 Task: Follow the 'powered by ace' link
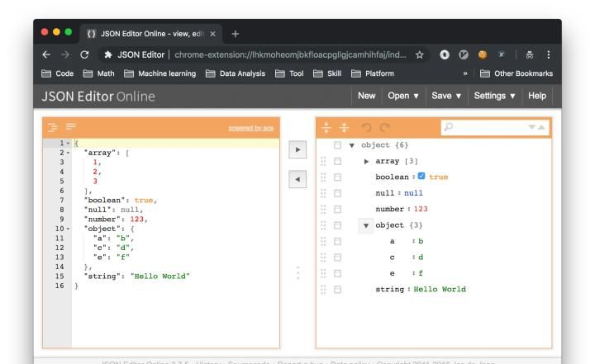coord(250,128)
